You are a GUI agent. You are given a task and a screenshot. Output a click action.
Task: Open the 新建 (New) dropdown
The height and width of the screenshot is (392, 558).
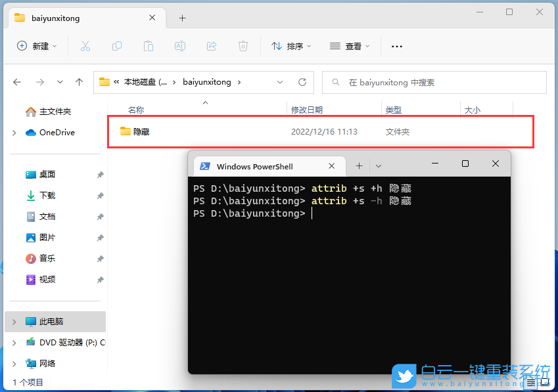pos(37,46)
